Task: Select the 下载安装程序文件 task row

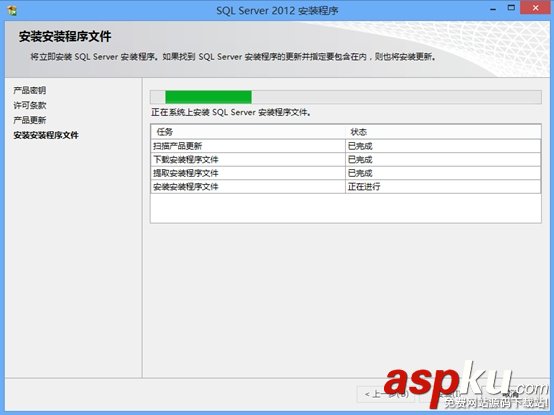Action: click(x=346, y=160)
